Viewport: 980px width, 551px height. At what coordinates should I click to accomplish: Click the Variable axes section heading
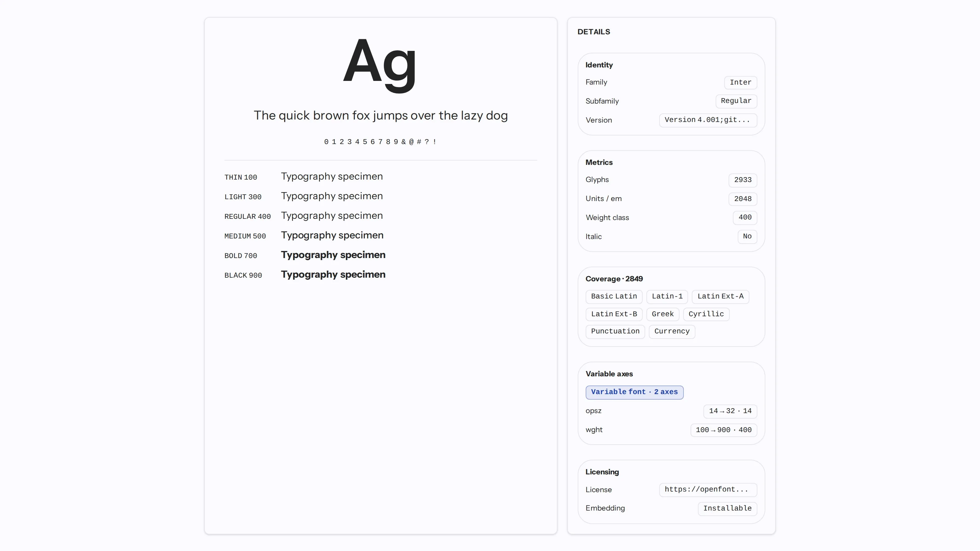[609, 374]
